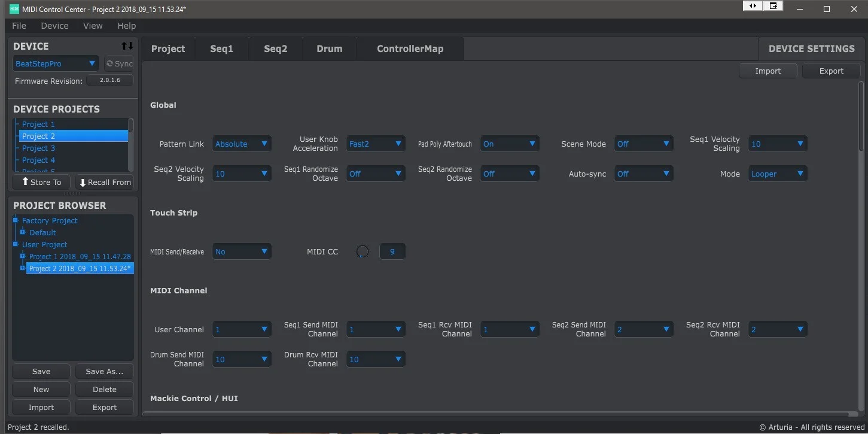868x434 pixels.
Task: Click the Save As... button
Action: pyautogui.click(x=105, y=371)
